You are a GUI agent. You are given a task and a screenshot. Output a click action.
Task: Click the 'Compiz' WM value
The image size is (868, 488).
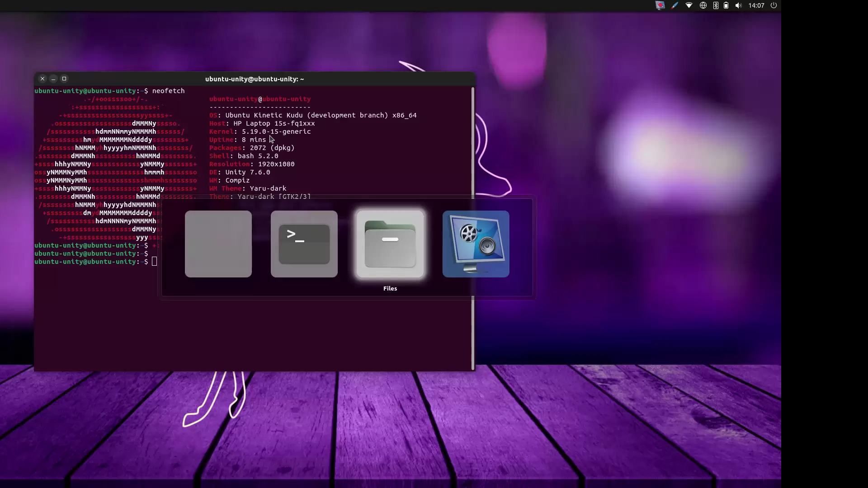click(238, 180)
